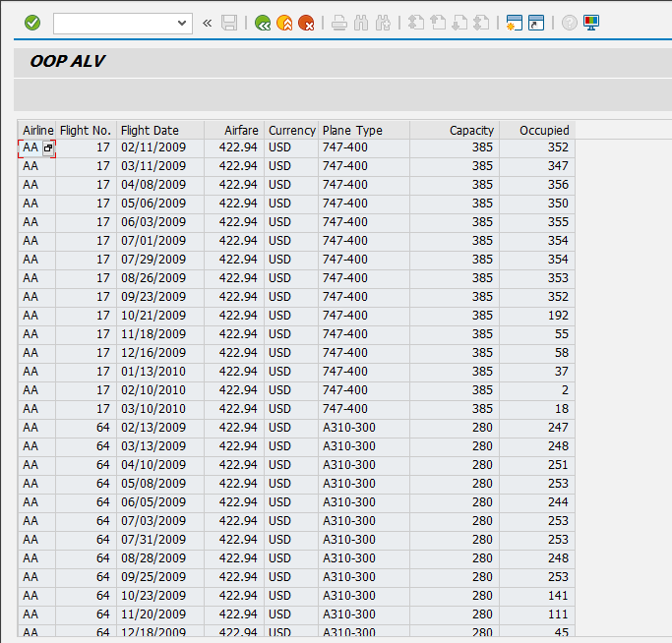Screen dimensions: 672x643
Task: Click the orange Exit icon
Action: coord(284,22)
